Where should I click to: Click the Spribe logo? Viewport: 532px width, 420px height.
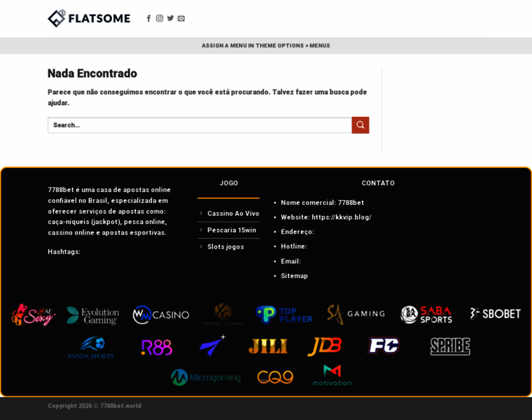pyautogui.click(x=450, y=346)
